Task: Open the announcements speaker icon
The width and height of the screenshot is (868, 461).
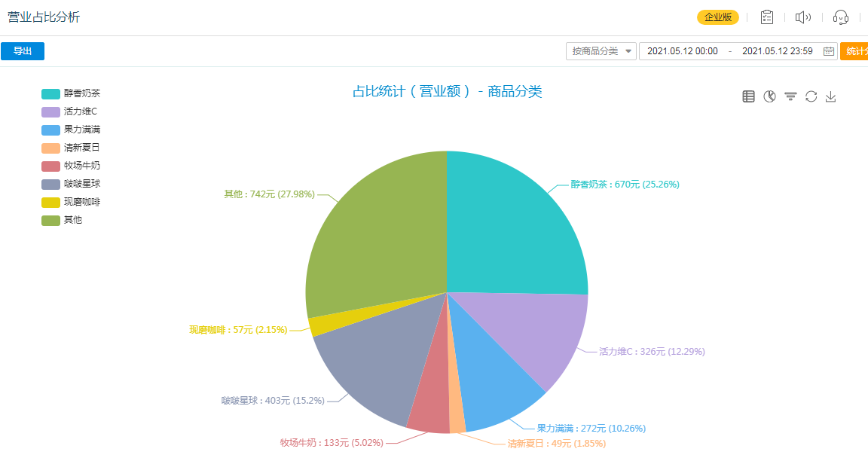Action: 803,17
